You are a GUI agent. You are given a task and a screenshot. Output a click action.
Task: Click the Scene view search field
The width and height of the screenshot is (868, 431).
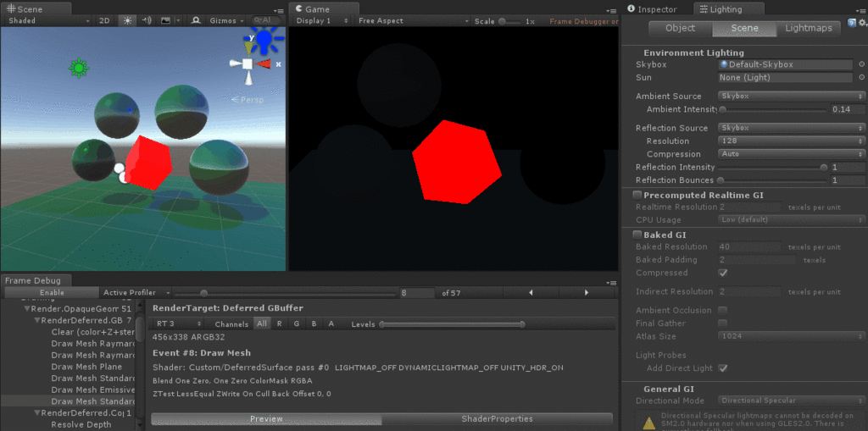265,20
